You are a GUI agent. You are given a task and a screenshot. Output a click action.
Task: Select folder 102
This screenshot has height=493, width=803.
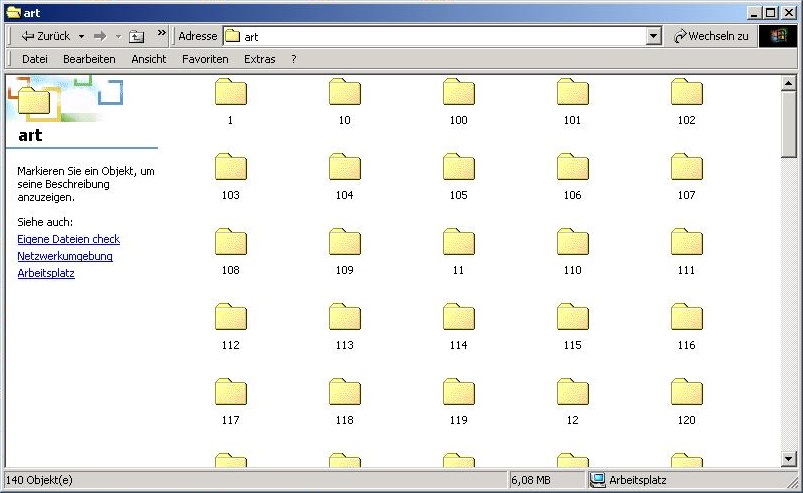(x=687, y=102)
